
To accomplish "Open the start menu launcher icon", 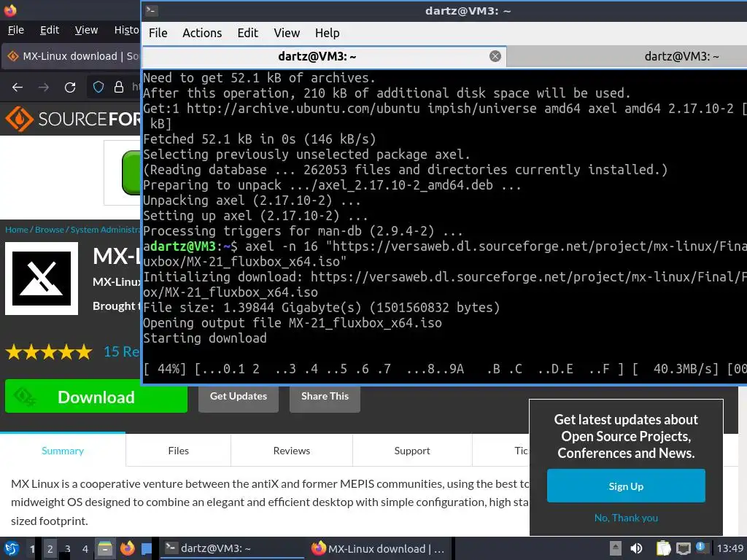I will click(x=12, y=548).
